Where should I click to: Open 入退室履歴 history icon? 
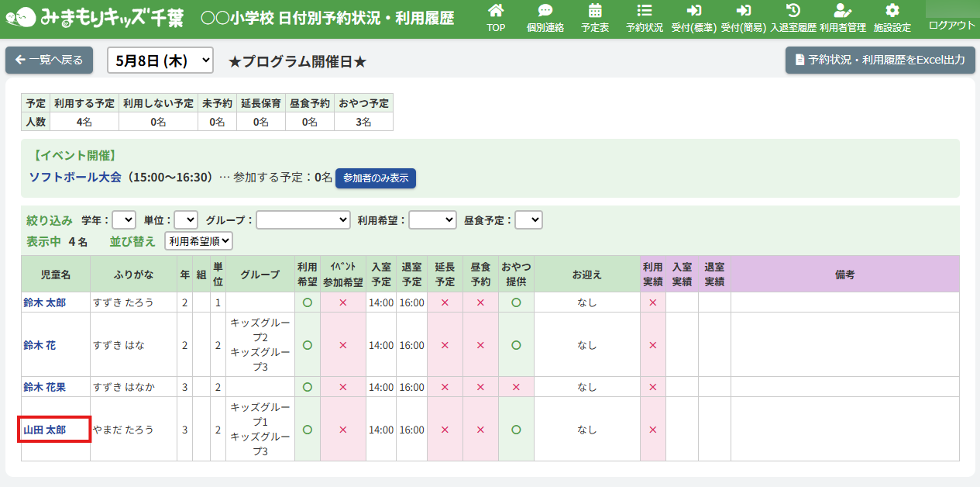(x=793, y=11)
